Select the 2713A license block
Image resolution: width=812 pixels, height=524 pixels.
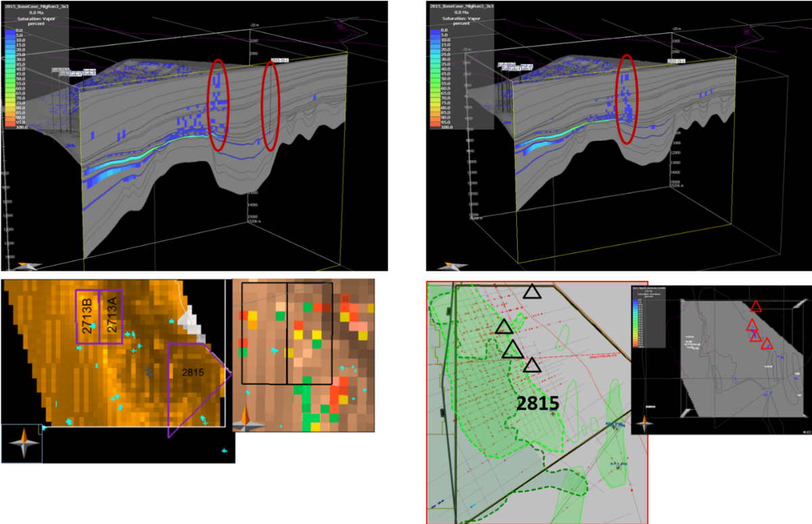coord(112,317)
